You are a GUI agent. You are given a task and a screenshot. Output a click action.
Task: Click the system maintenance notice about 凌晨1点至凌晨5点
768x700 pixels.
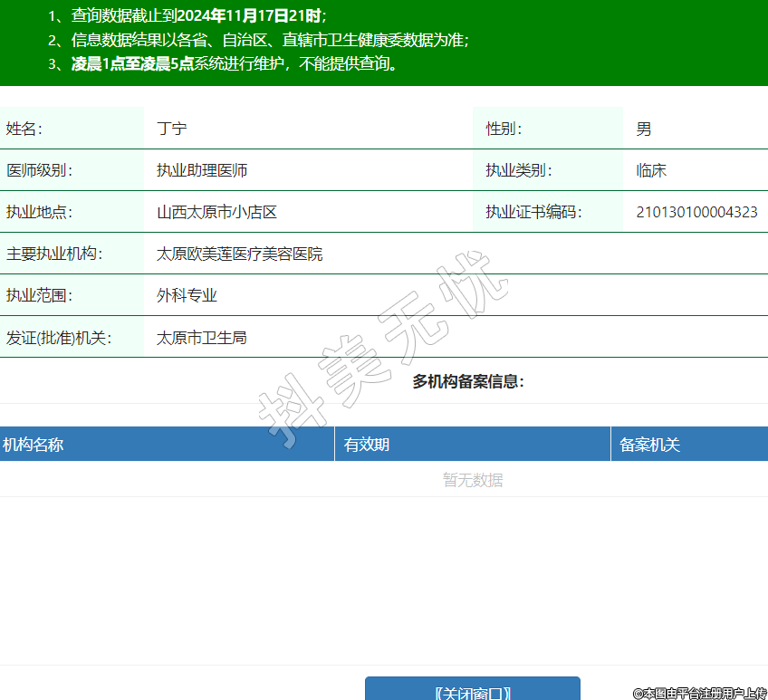pos(235,64)
